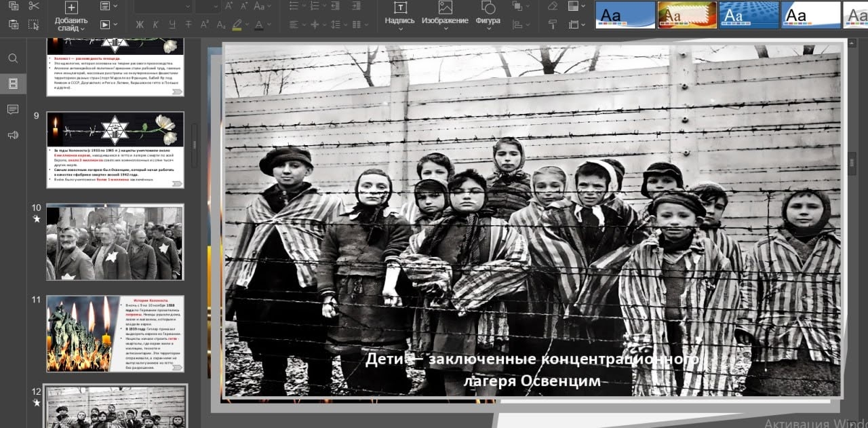This screenshot has width=868, height=428.
Task: Click the paint roller copy style icon
Action: pos(552,25)
